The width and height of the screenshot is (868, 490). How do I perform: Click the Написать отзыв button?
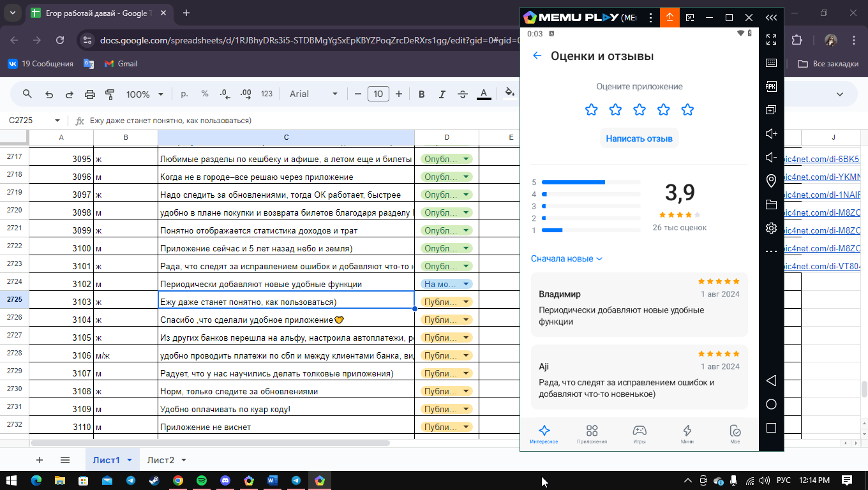tap(639, 138)
